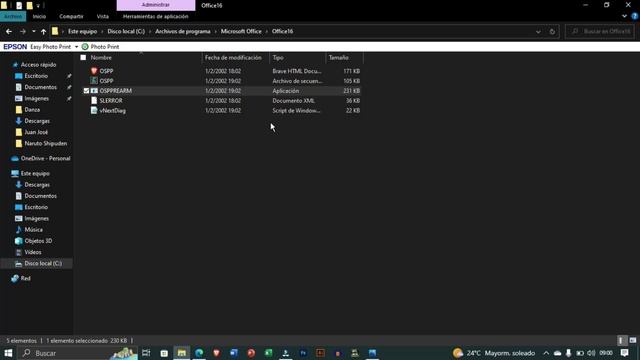Image resolution: width=640 pixels, height=360 pixels.
Task: Go up one folder level
Action: pos(43,31)
